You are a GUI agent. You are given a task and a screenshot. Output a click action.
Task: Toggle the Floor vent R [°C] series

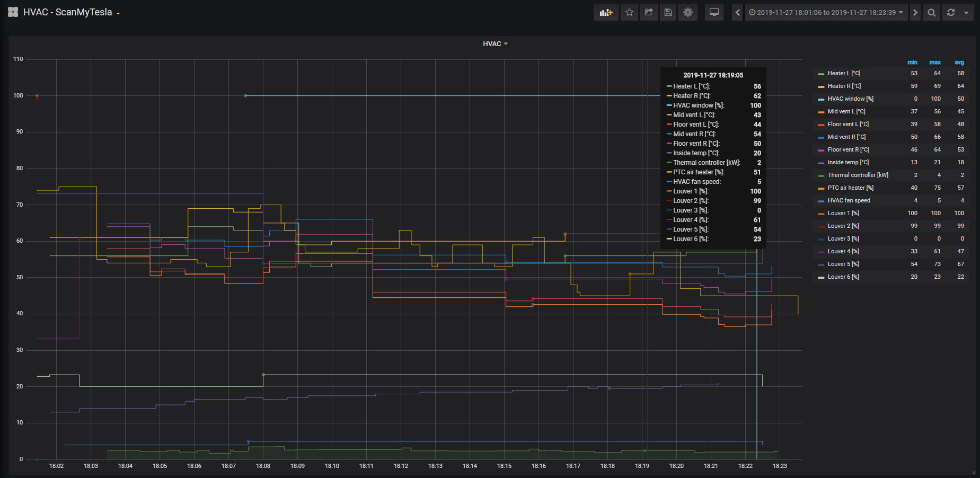click(849, 149)
